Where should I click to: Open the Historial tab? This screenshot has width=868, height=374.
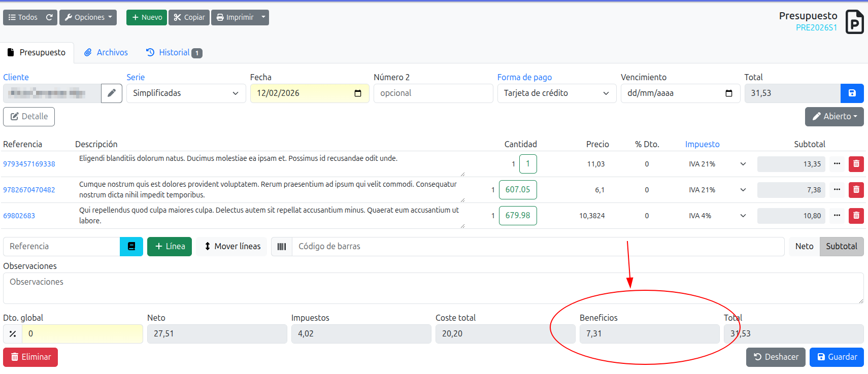174,53
